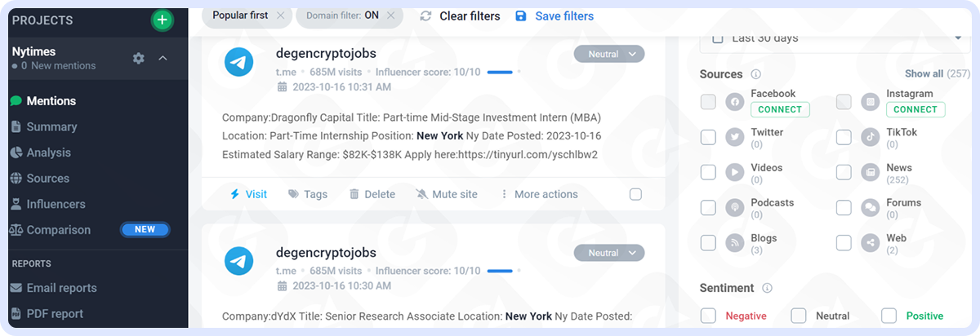Delete the first mention
This screenshot has height=336, width=980.
coord(372,194)
